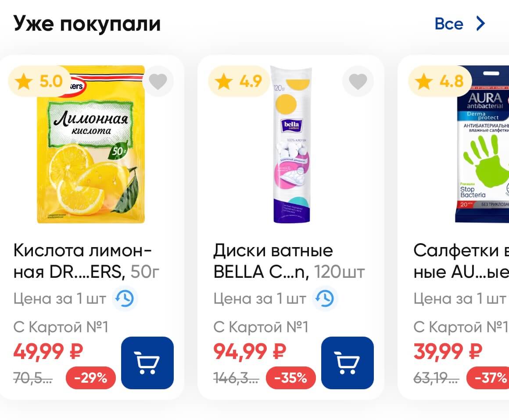Open the "Салфетки" AURA product title
The width and height of the screenshot is (509, 420).
click(461, 262)
